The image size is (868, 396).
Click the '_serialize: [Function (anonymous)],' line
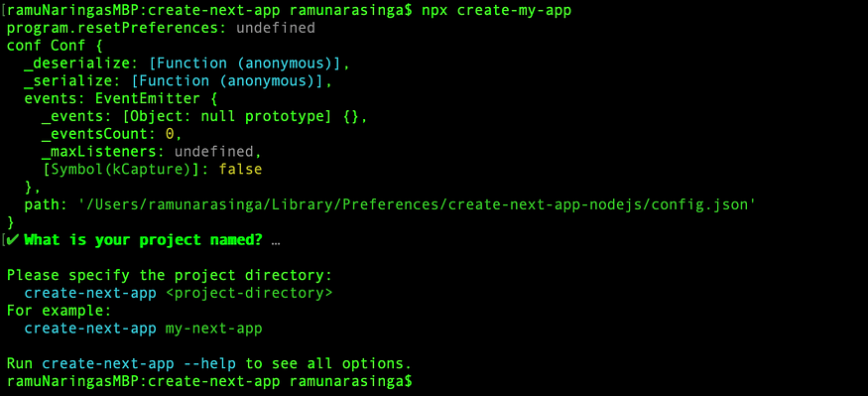[x=179, y=80]
